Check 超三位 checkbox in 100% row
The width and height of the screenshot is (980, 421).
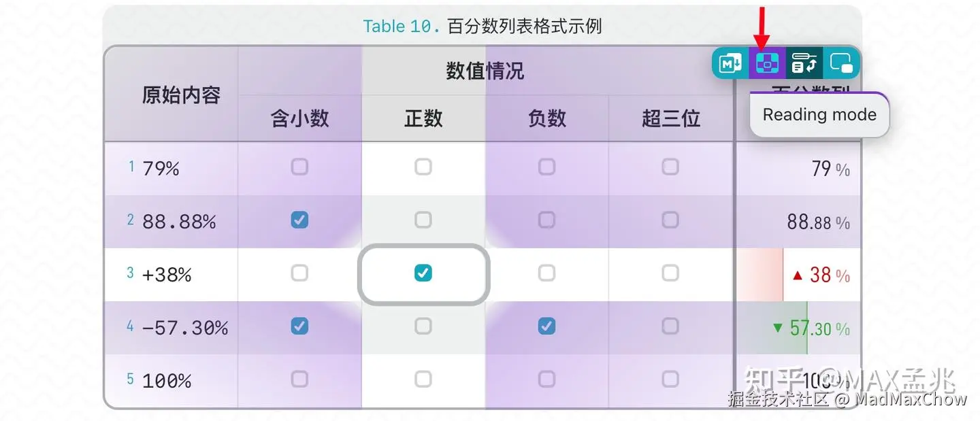[670, 379]
